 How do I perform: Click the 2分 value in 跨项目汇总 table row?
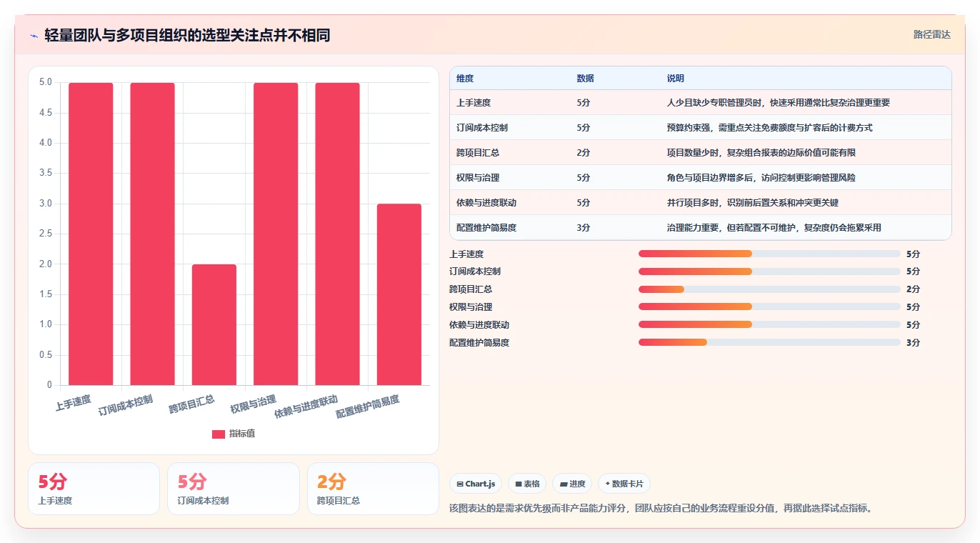(584, 152)
